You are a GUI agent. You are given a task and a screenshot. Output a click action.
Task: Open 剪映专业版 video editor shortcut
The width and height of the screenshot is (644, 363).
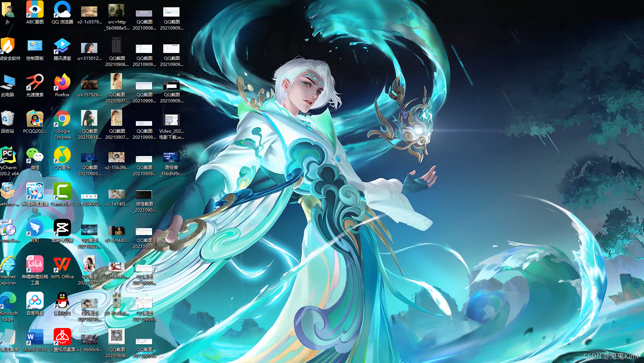62,231
